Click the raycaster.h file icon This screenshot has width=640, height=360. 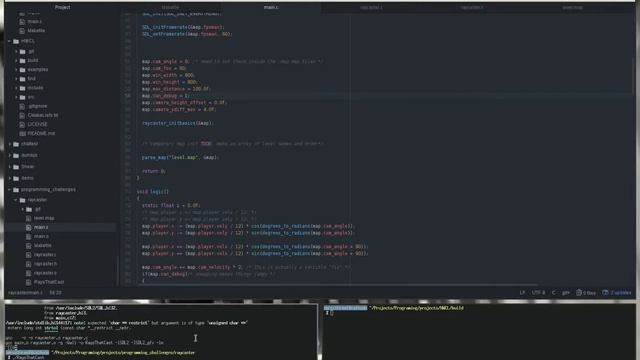(x=29, y=264)
